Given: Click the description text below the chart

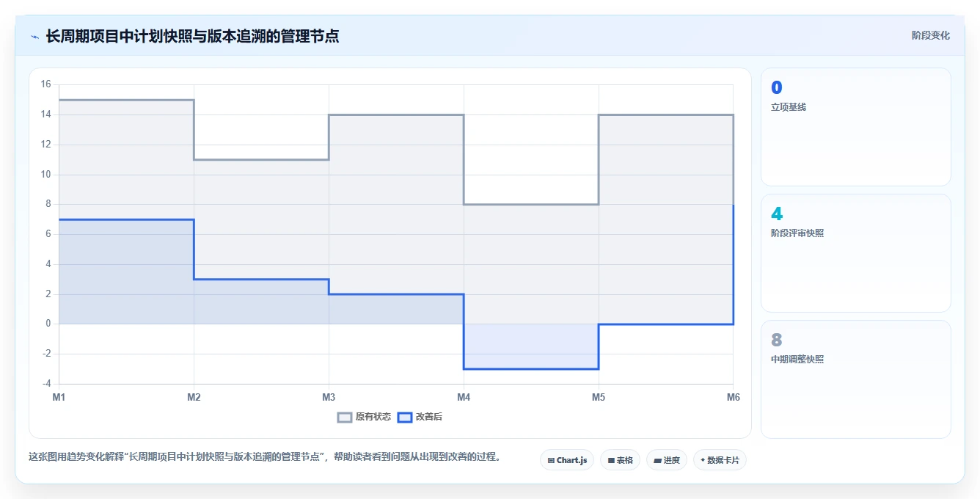Looking at the screenshot, I should tap(266, 456).
